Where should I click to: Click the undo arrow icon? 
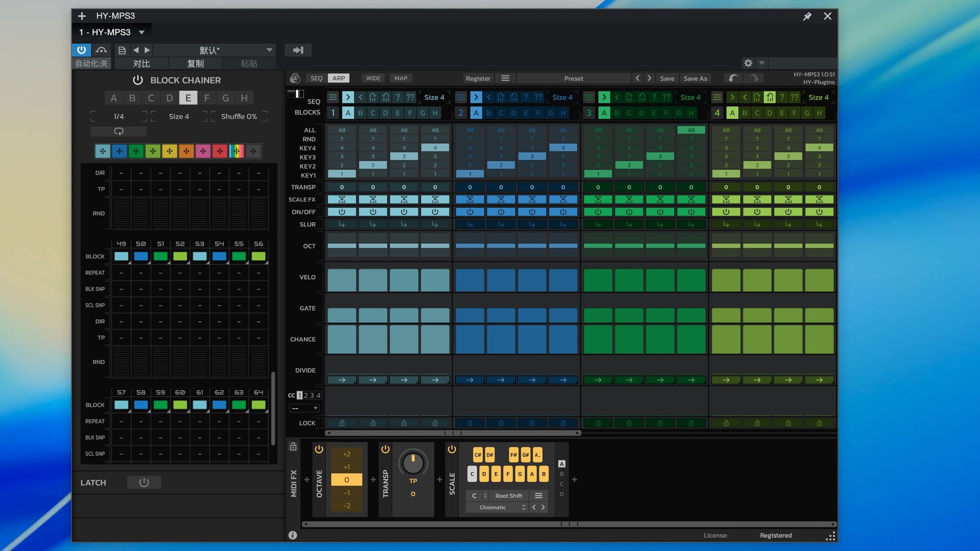pos(733,78)
